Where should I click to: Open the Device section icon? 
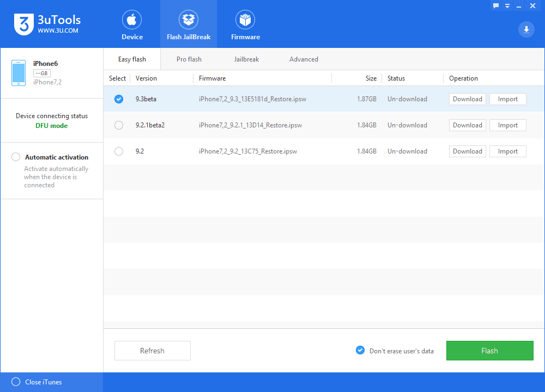tap(132, 20)
